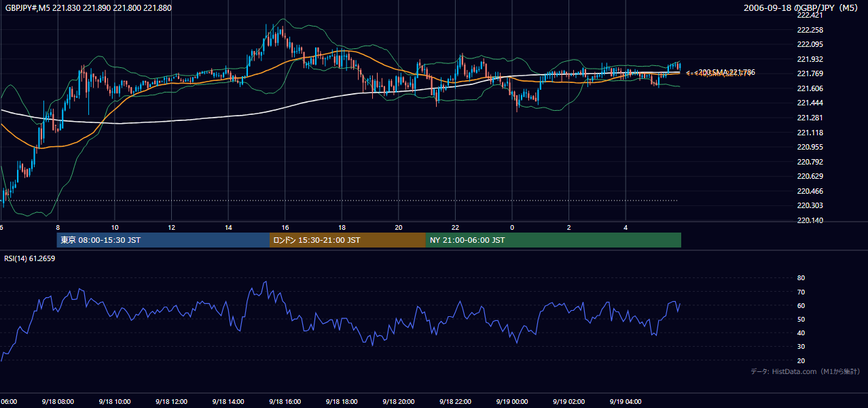
Task: Click the bottom time label 9/19 00:00
Action: click(x=512, y=401)
